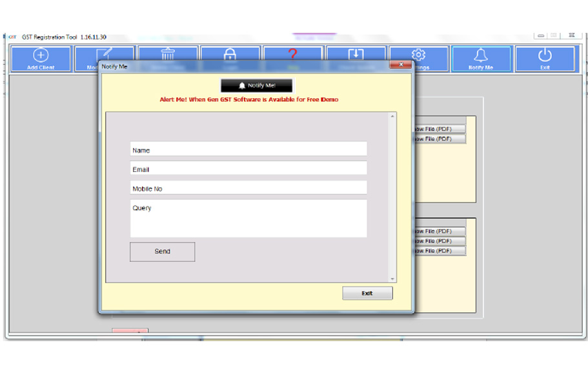Close the Notify Me dialog with the red X
This screenshot has width=588, height=369.
(x=400, y=65)
